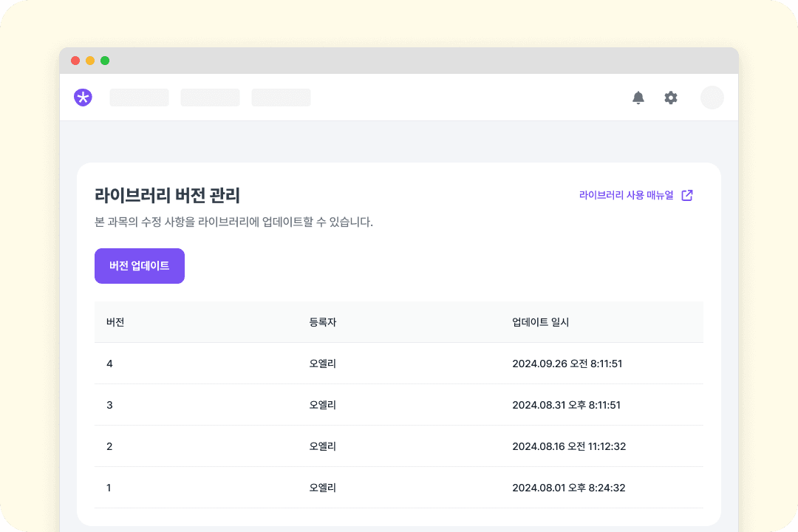798x532 pixels.
Task: Click the second placeholder nav item
Action: click(210, 98)
